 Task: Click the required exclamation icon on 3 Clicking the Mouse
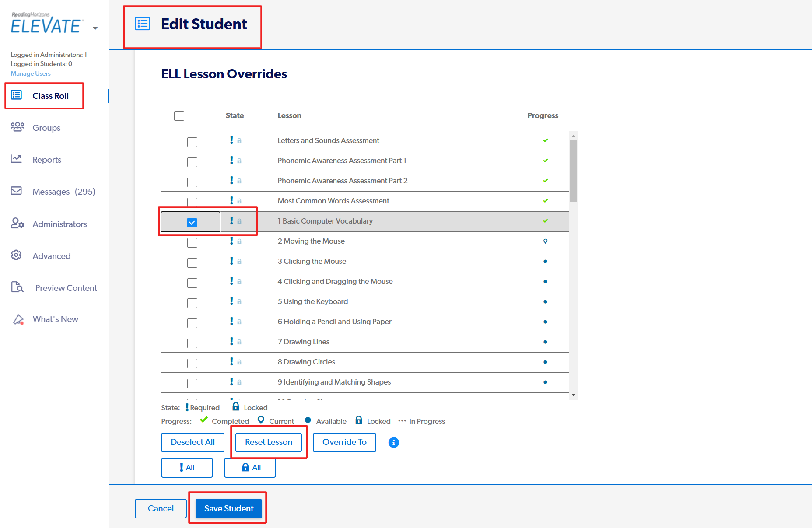(x=231, y=261)
